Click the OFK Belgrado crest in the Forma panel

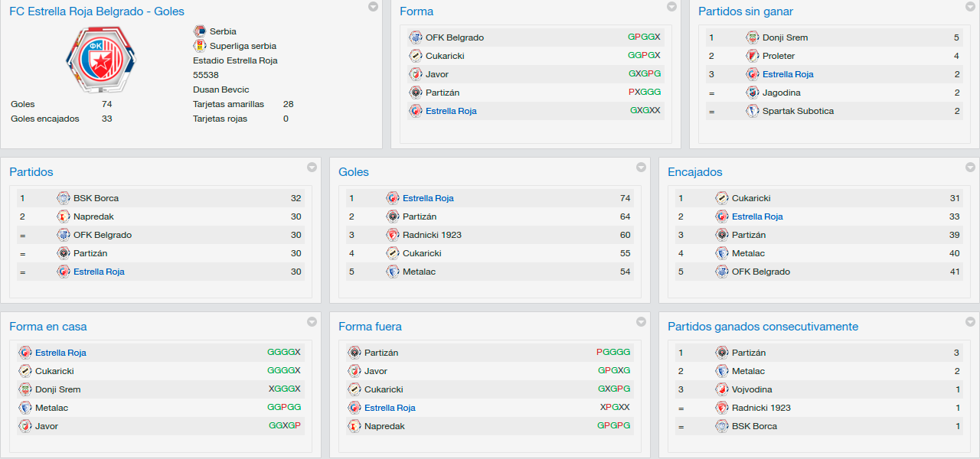(416, 37)
